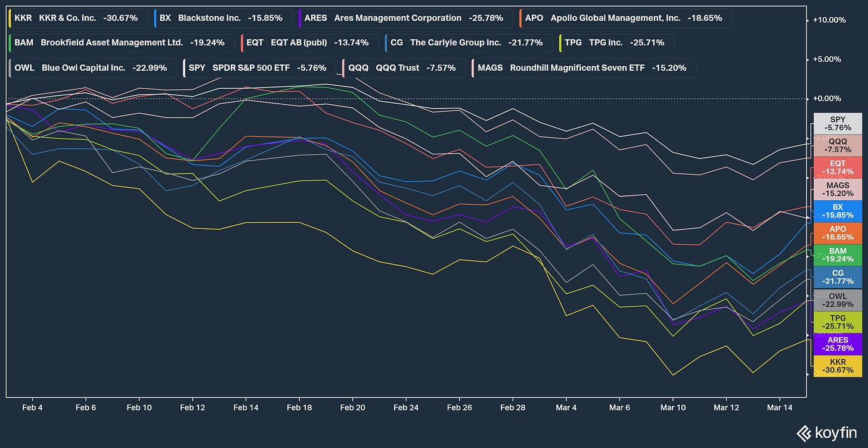868x448 pixels.
Task: Click the Feb 18 date axis label
Action: [299, 407]
